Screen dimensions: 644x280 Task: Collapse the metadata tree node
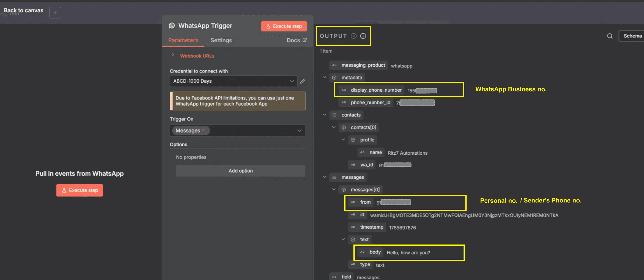click(324, 78)
